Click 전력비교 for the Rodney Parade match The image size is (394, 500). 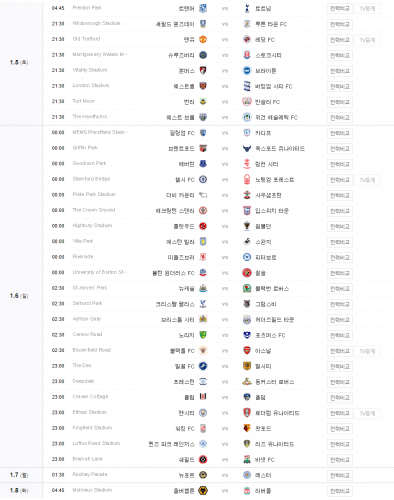[x=340, y=476]
